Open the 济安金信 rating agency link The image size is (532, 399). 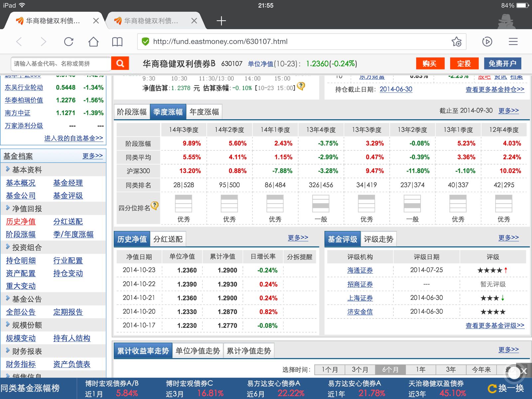pos(360,312)
